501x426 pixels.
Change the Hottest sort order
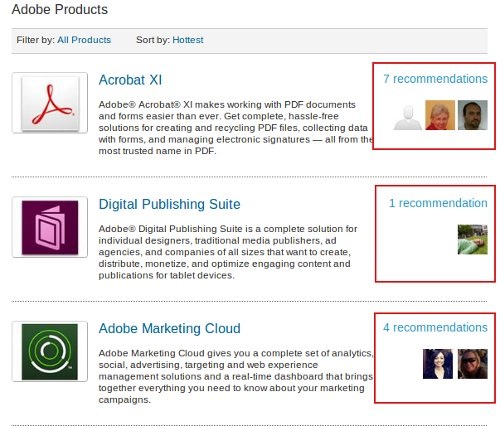(x=188, y=40)
